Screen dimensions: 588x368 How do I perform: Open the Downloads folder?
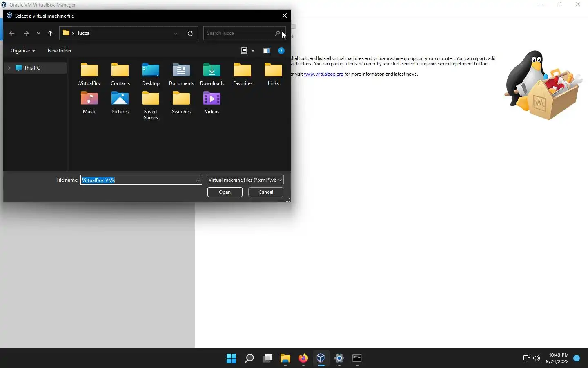(x=212, y=74)
